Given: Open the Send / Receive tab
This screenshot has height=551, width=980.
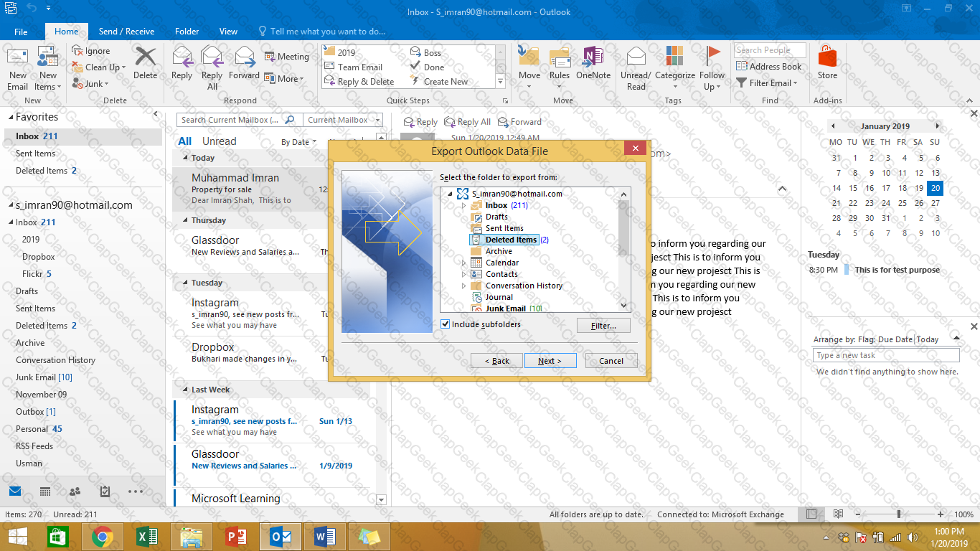Looking at the screenshot, I should pos(126,32).
